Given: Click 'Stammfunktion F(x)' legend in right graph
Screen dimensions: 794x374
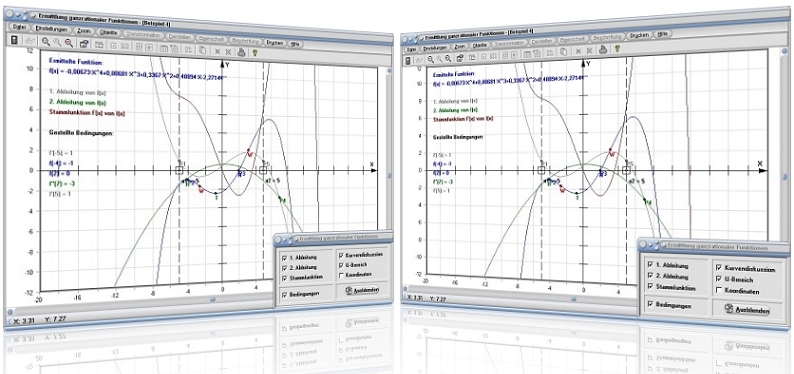Looking at the screenshot, I should pos(464,118).
